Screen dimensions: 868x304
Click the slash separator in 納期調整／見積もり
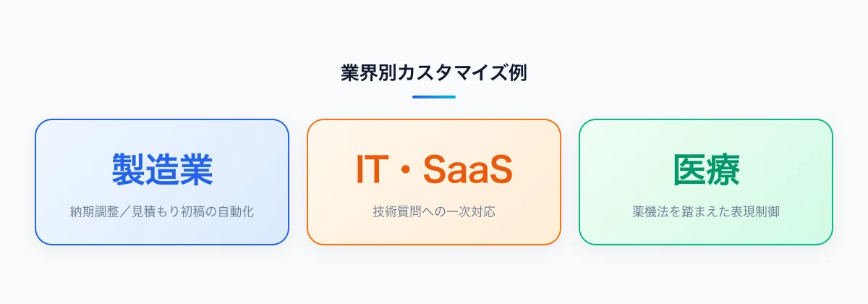tap(124, 213)
